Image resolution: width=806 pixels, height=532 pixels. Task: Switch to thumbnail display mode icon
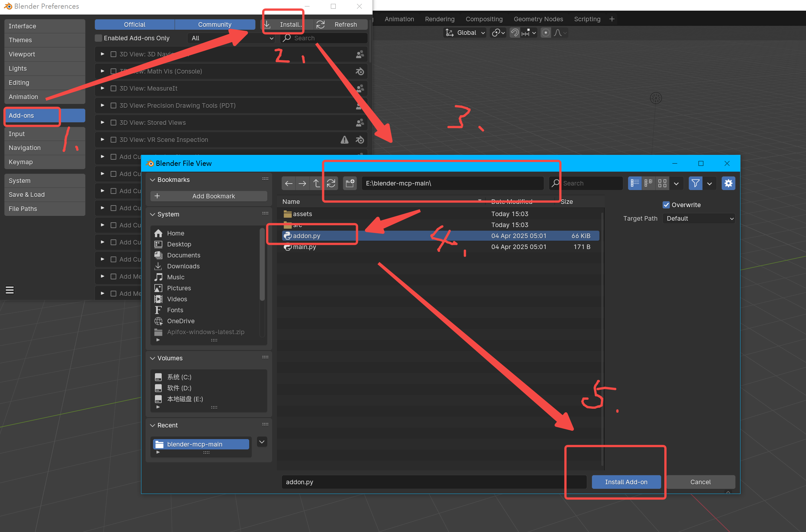coord(662,183)
